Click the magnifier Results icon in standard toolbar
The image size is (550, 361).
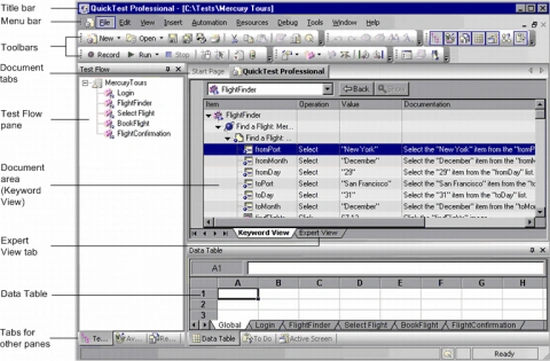pyautogui.click(x=309, y=38)
